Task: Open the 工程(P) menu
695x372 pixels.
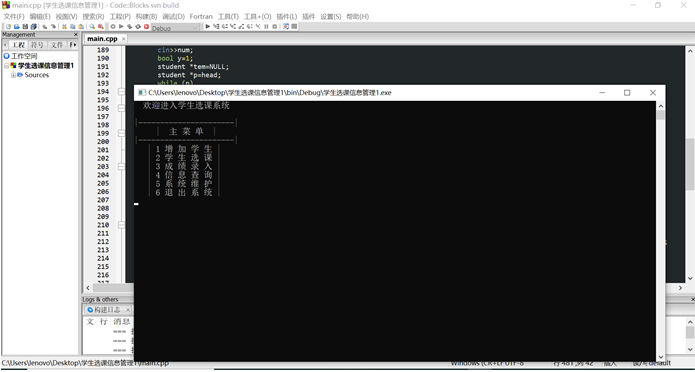Action: (120, 16)
